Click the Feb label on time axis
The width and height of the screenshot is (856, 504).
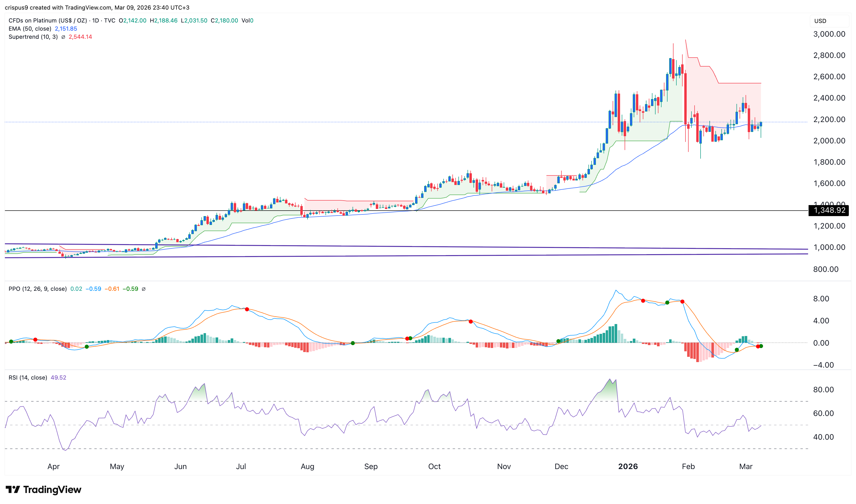689,467
